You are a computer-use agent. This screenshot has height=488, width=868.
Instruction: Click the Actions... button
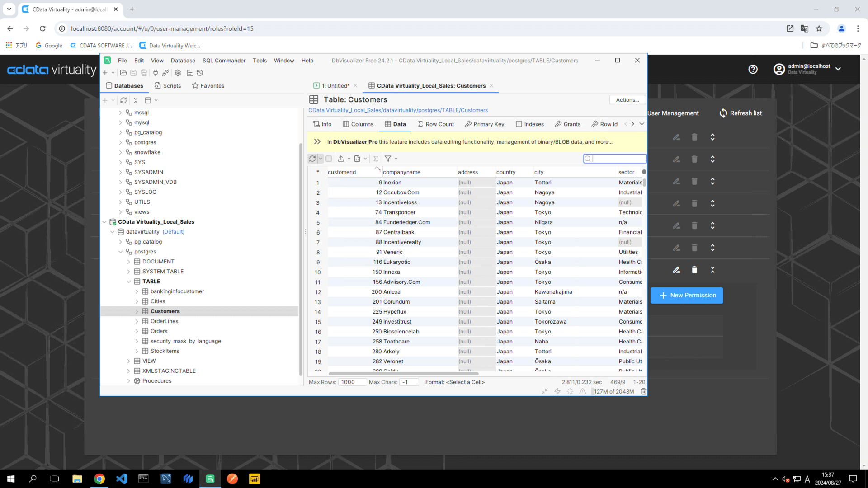click(x=627, y=100)
